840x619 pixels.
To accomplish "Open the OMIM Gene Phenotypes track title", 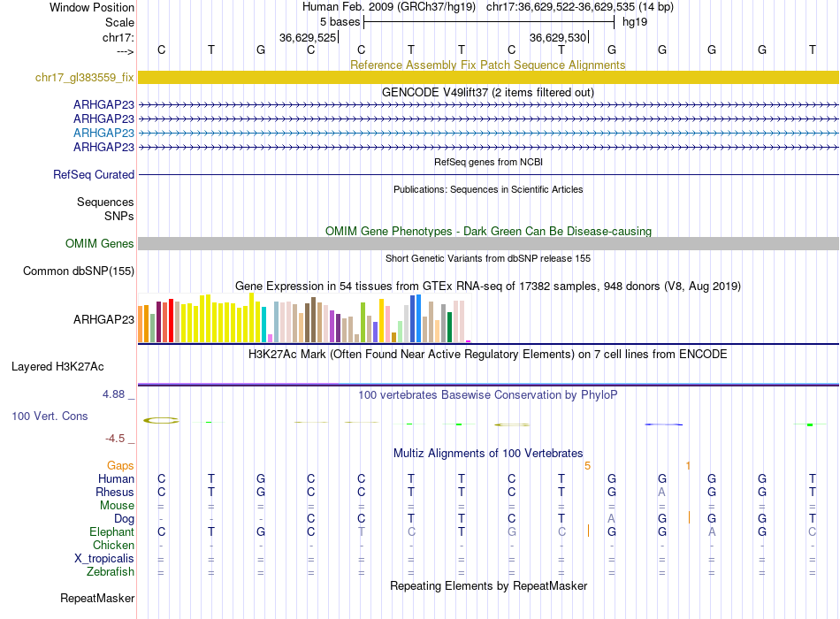I will point(488,231).
